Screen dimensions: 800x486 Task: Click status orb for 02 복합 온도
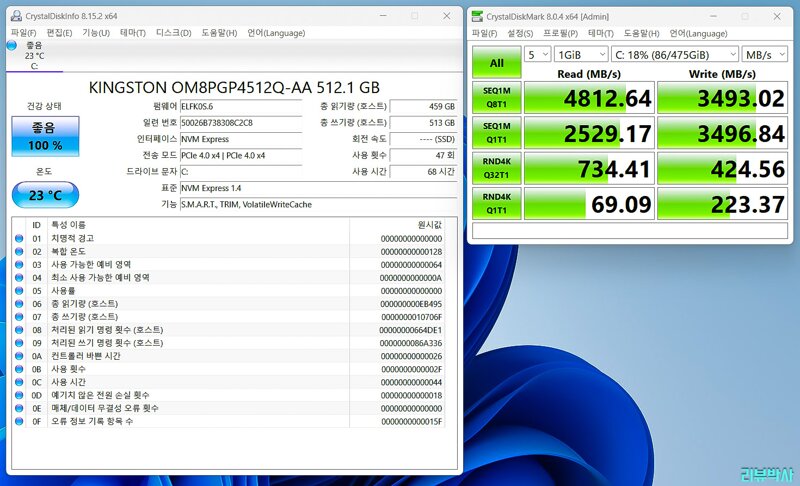pos(19,251)
